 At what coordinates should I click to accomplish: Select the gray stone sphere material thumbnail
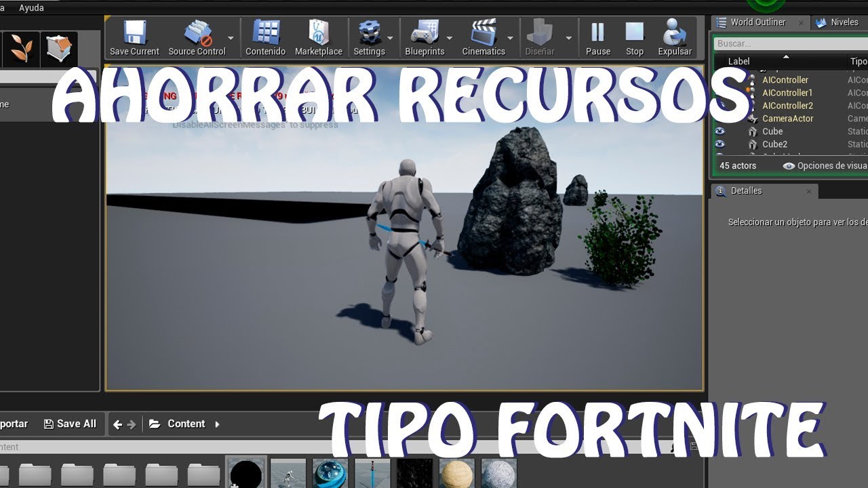[498, 473]
